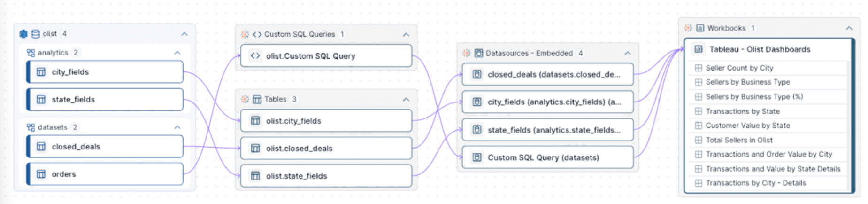Viewport: 868px width, 204px height.
Task: Collapse the datasets schema group
Action: click(x=177, y=127)
